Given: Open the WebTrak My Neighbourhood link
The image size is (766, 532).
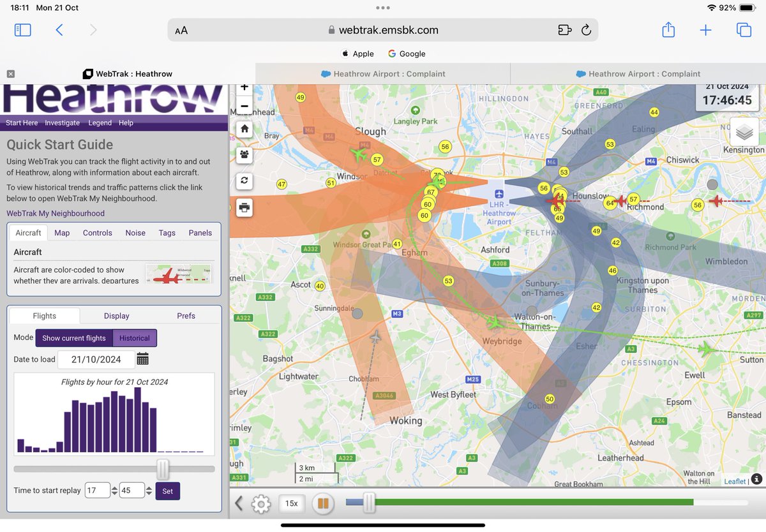Looking at the screenshot, I should [x=56, y=214].
